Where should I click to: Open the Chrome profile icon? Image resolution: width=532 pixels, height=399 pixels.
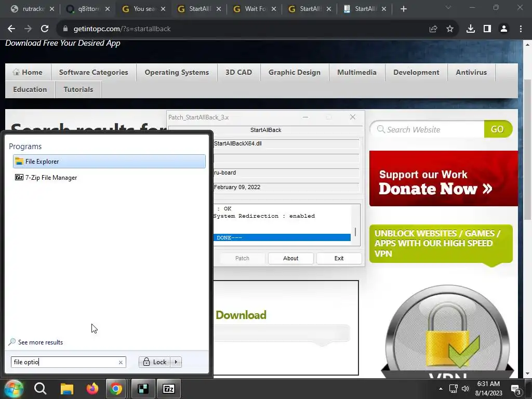click(504, 29)
